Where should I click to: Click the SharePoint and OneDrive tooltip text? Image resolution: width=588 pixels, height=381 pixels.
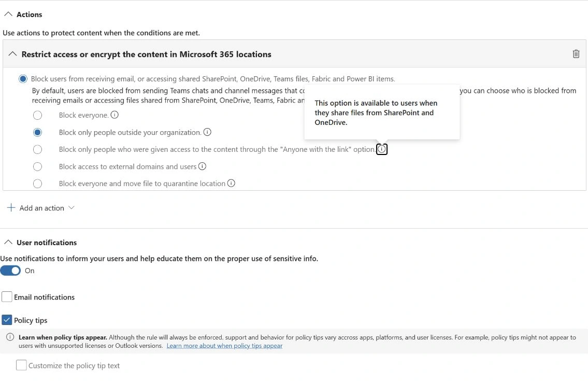pyautogui.click(x=376, y=112)
